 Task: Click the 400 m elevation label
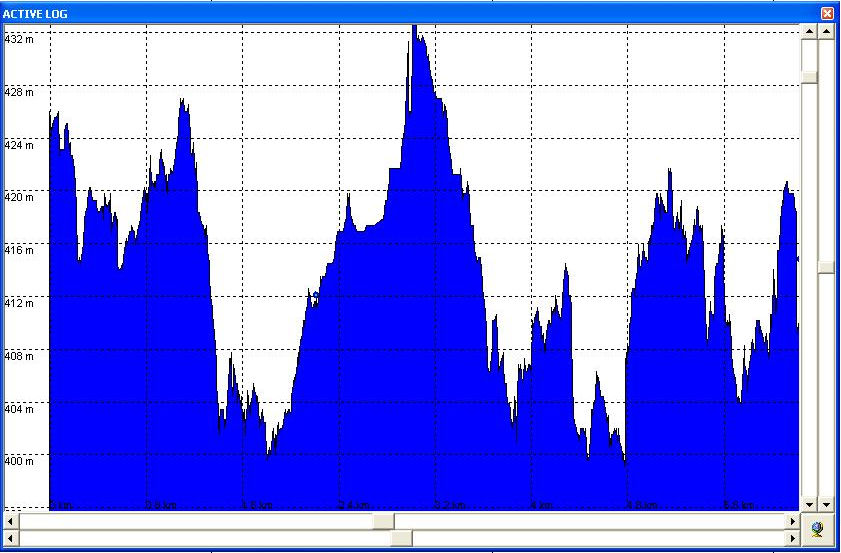tap(19, 461)
